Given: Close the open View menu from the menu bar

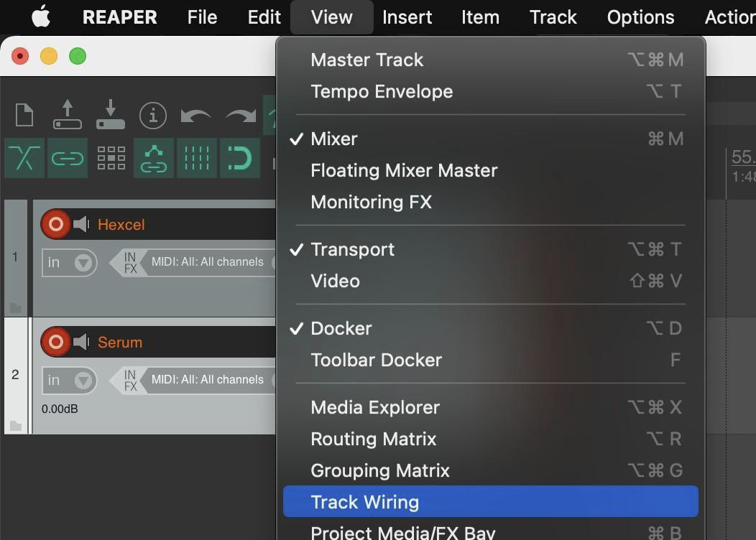Looking at the screenshot, I should [x=332, y=17].
